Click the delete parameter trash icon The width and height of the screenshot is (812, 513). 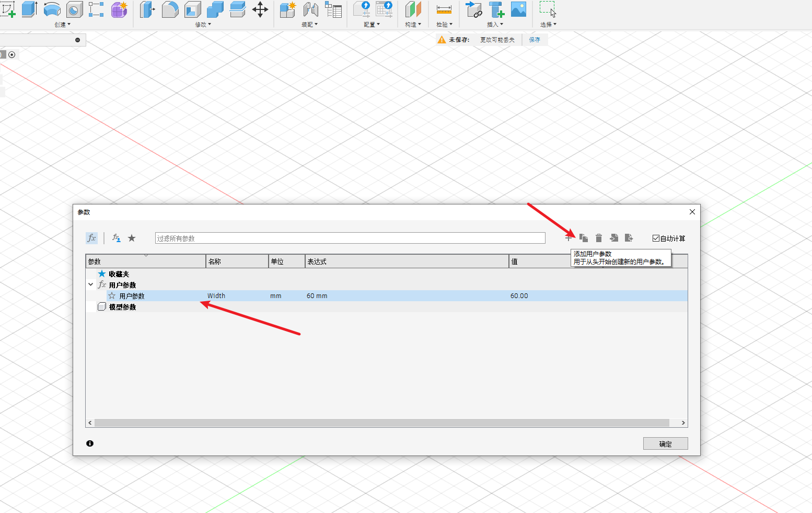click(x=599, y=238)
